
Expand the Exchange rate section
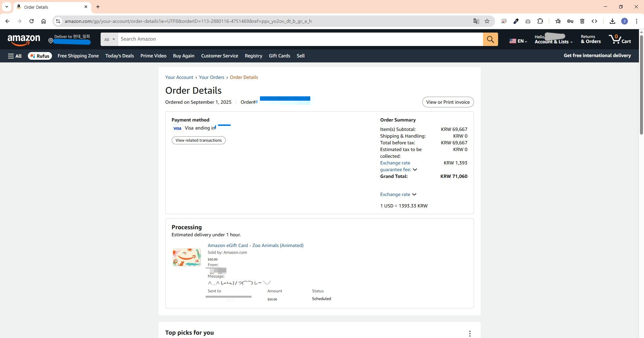(x=414, y=194)
